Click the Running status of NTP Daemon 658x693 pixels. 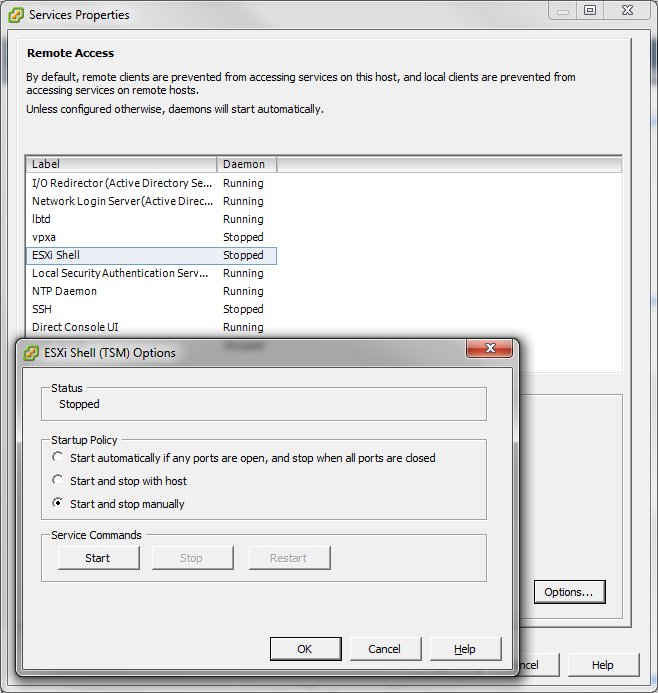[243, 292]
